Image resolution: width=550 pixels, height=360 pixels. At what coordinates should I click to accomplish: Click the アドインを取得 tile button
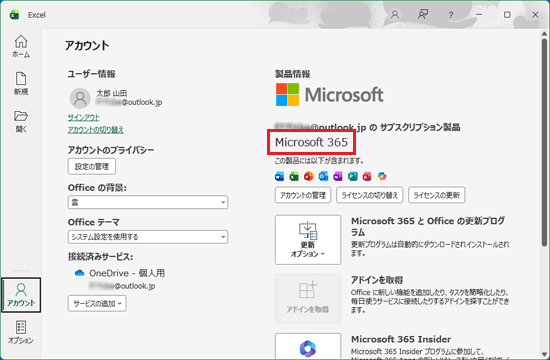[308, 299]
